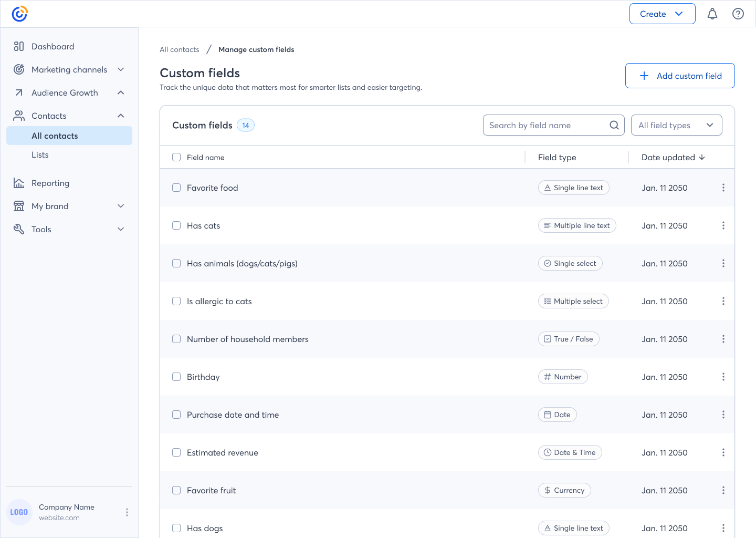Screen dimensions: 756x538
Task: Click the Search by field name input
Action: point(546,125)
